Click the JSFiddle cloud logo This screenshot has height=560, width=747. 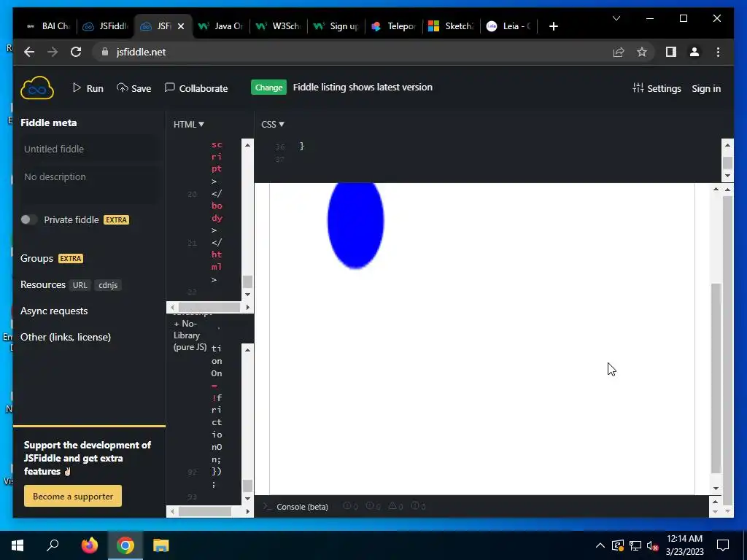coord(37,88)
